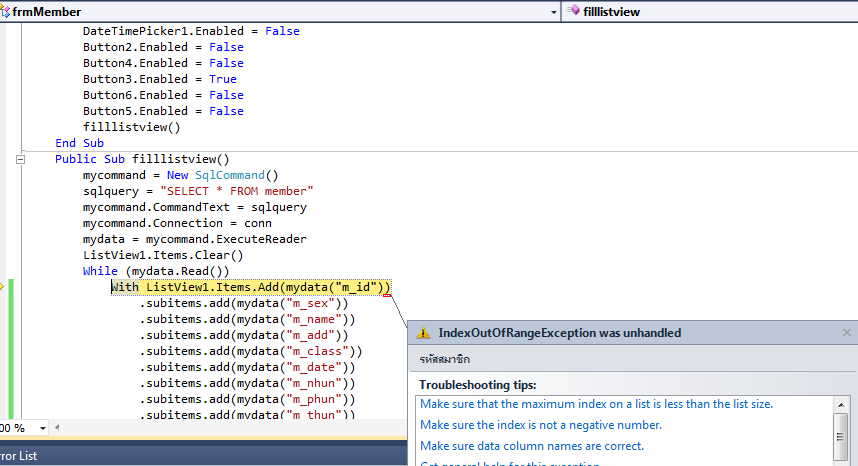
Task: Close the IndexOutOfRangeException popup
Action: pos(846,333)
